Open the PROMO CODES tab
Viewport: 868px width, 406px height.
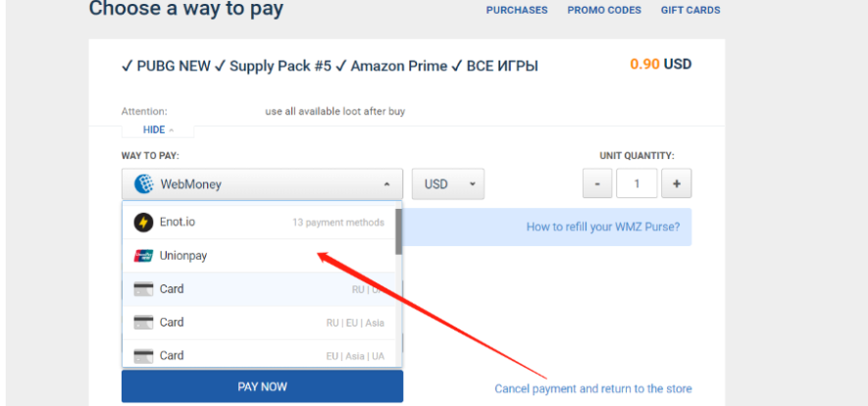(x=604, y=10)
